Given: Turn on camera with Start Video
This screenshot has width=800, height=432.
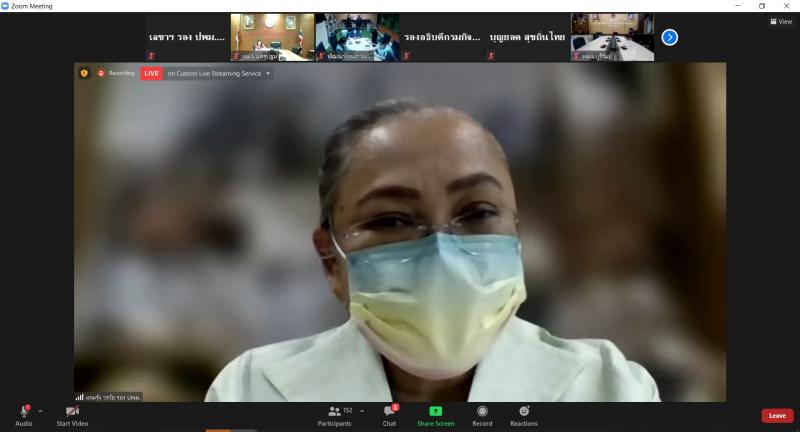Looking at the screenshot, I should pyautogui.click(x=72, y=415).
